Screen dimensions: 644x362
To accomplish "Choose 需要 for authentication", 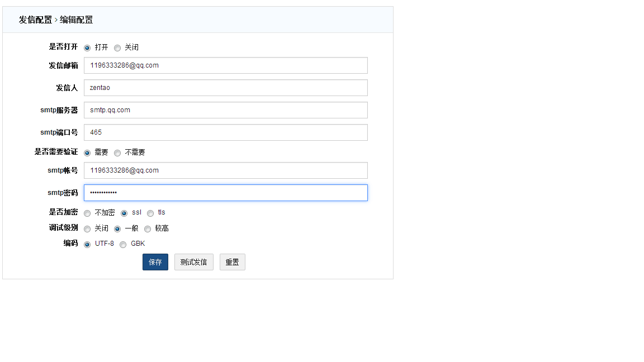I will point(87,153).
